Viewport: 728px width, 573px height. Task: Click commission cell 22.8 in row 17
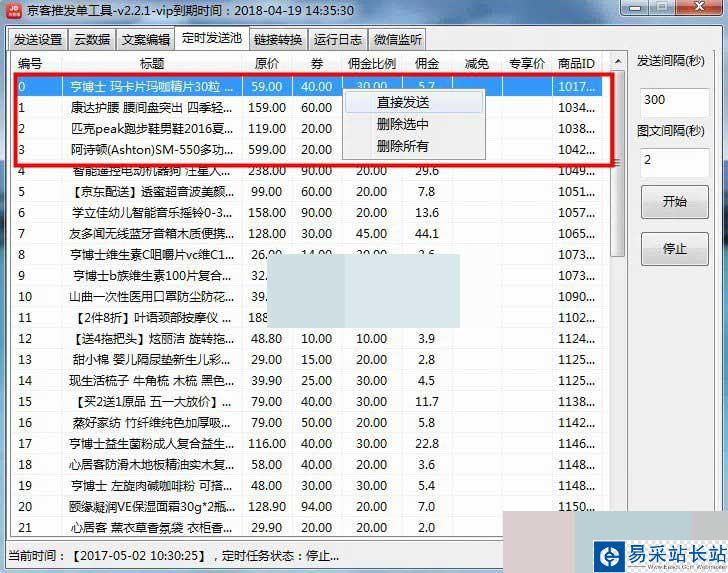[x=427, y=443]
